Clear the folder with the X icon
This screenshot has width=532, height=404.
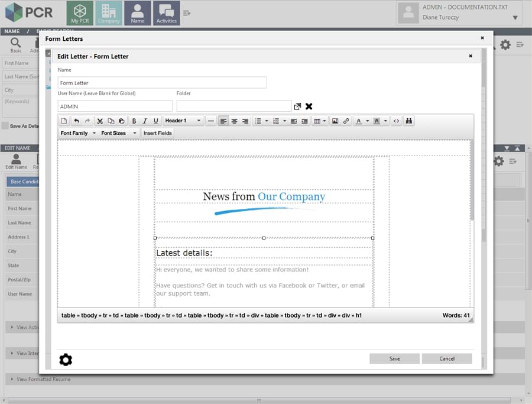coord(309,106)
